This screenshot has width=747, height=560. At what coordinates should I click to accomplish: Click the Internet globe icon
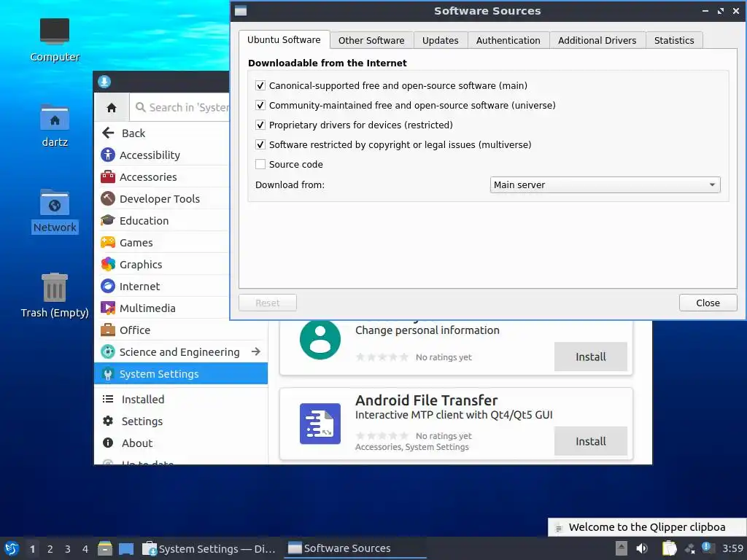108,286
